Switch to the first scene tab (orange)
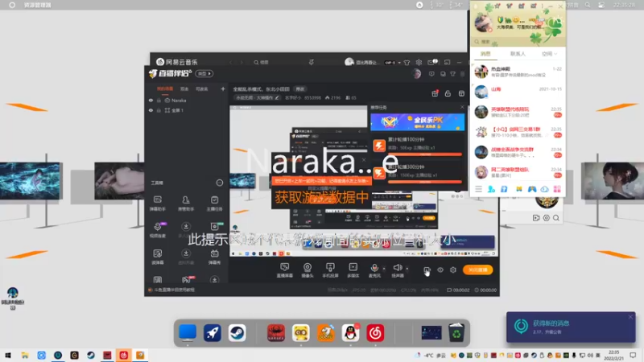644x362 pixels. [x=165, y=88]
